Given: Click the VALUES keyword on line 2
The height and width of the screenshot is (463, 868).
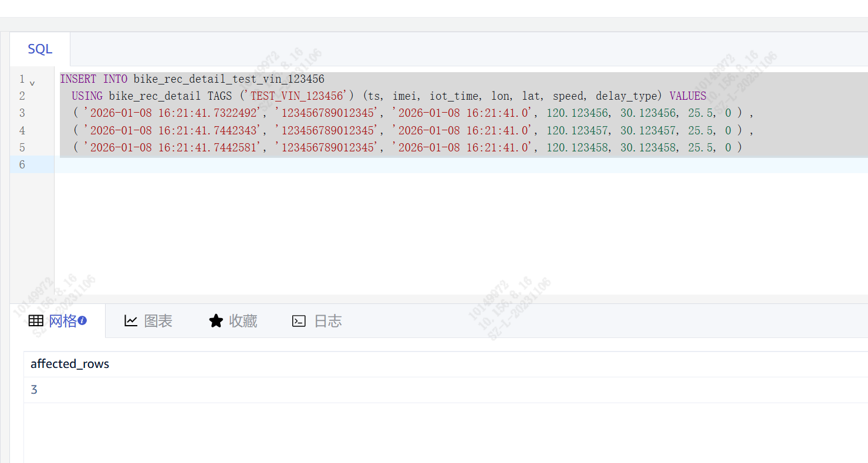Looking at the screenshot, I should pyautogui.click(x=687, y=96).
